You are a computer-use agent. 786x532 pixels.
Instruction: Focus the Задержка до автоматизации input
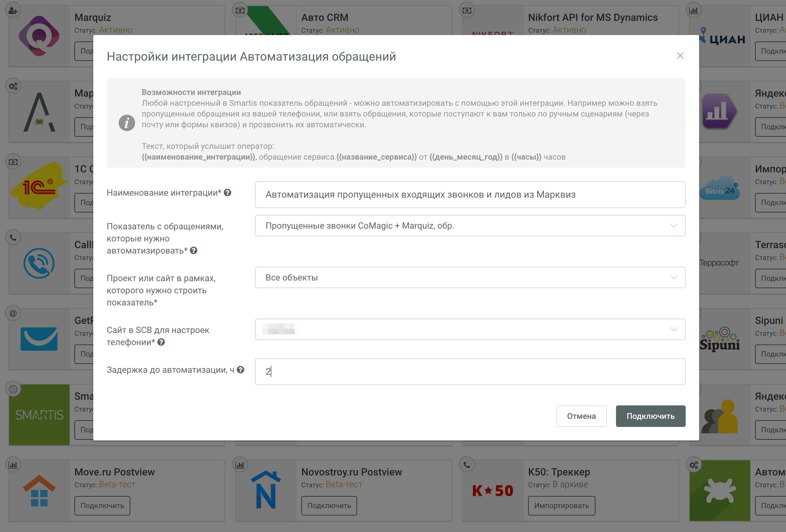coord(470,372)
